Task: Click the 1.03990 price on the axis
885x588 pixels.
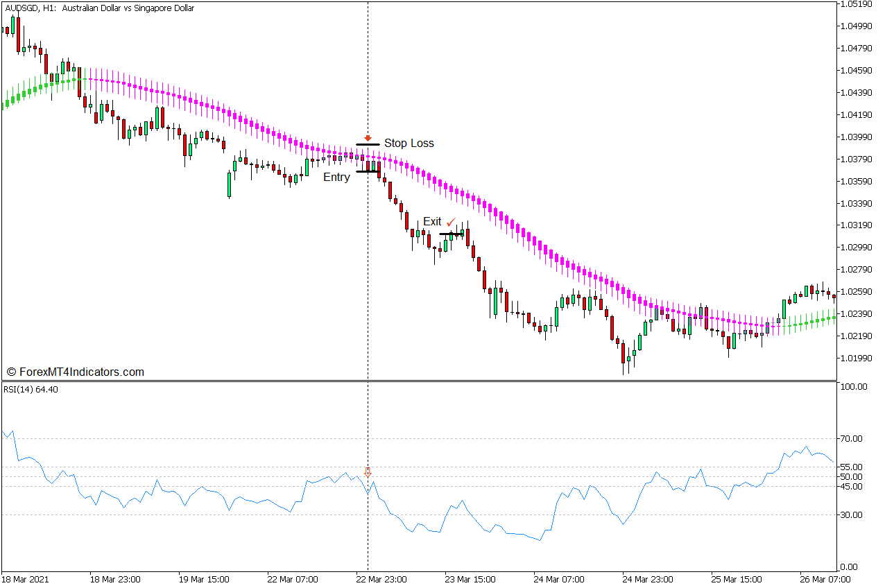Action: pos(857,137)
